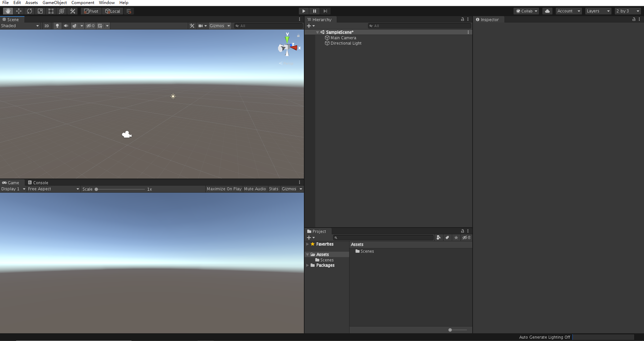Screen dimensions: 644x341
Task: Select the Transform tool
Action: coord(62,11)
